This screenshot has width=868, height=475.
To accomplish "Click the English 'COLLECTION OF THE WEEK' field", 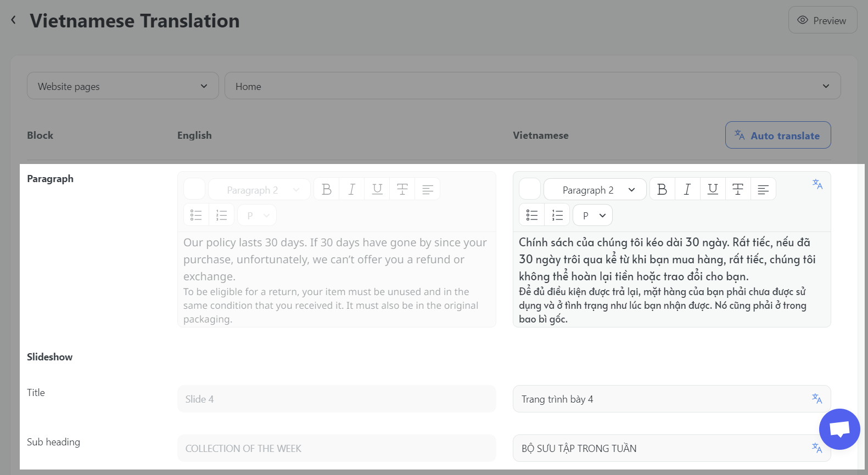I will [x=337, y=448].
